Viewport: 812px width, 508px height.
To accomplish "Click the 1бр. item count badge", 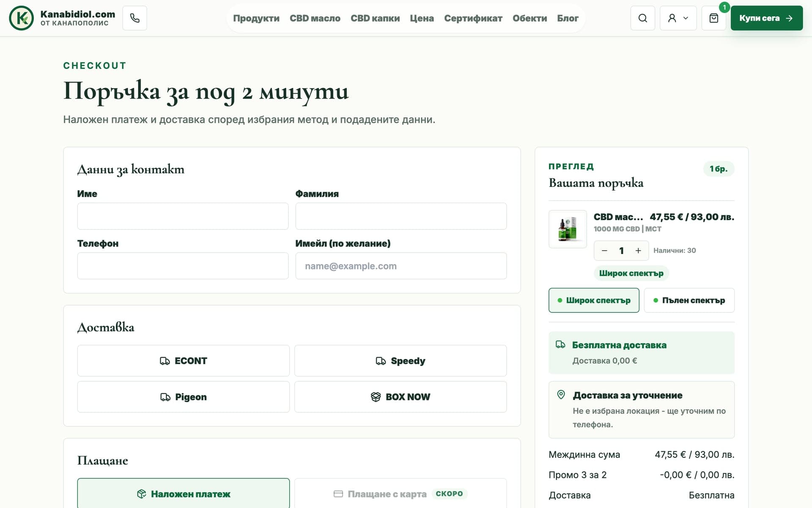I will point(719,169).
